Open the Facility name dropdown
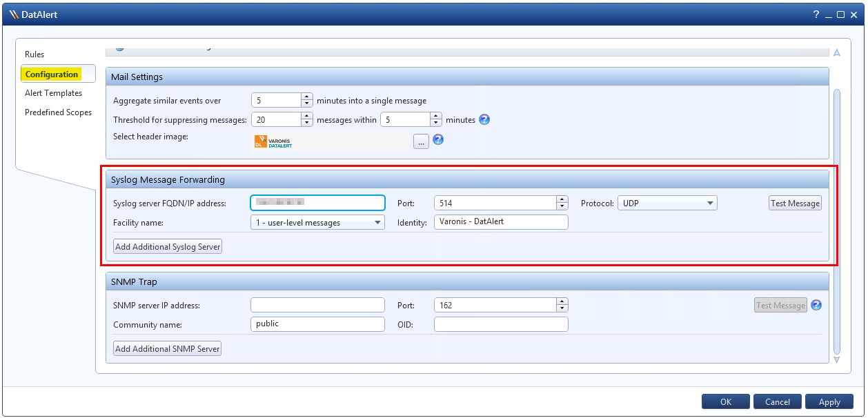The image size is (868, 418). coord(317,222)
